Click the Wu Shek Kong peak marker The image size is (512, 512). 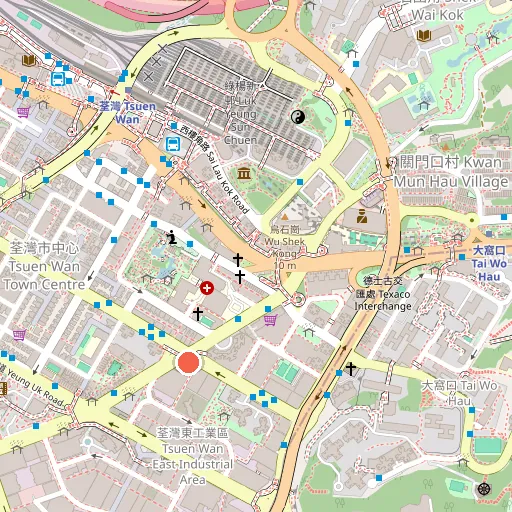(284, 217)
